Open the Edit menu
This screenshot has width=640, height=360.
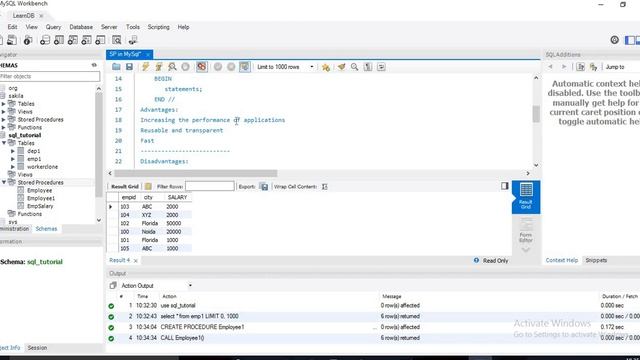[12, 27]
